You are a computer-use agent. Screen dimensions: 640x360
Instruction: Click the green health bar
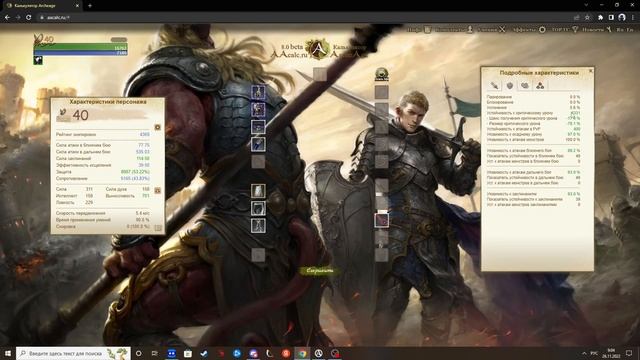[x=80, y=47]
